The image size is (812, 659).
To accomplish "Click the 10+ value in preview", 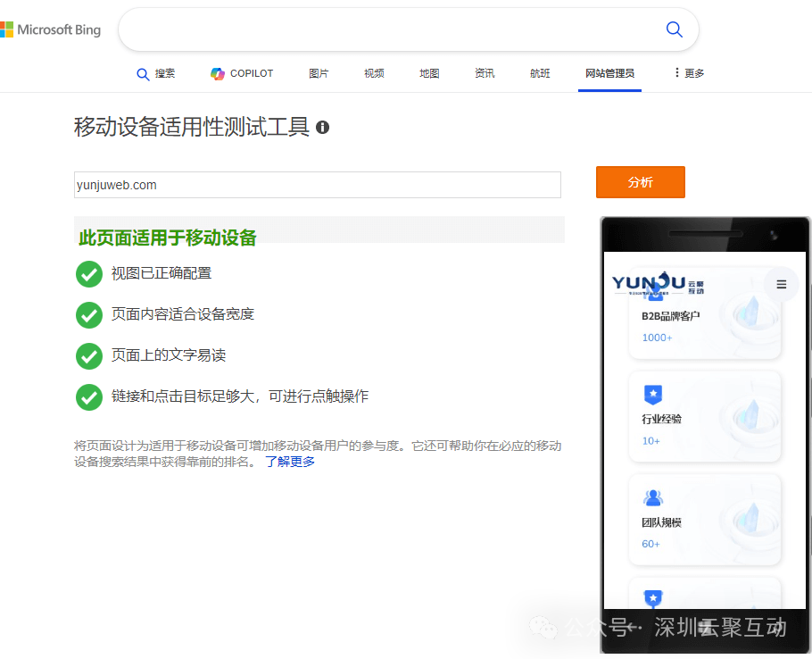I will click(651, 441).
